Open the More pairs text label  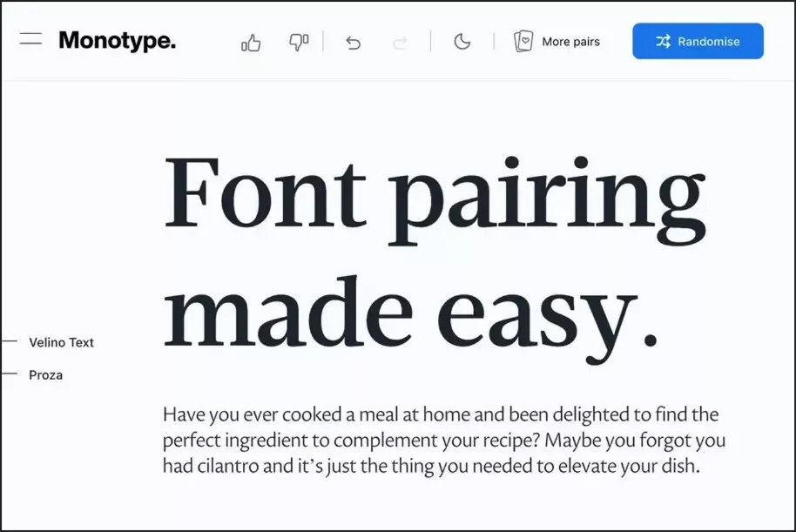(x=570, y=41)
